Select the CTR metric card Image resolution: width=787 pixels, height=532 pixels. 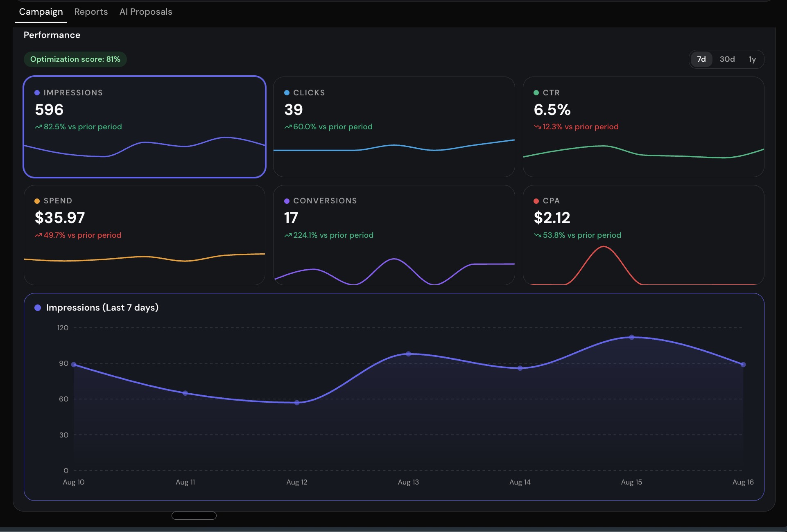pos(644,127)
